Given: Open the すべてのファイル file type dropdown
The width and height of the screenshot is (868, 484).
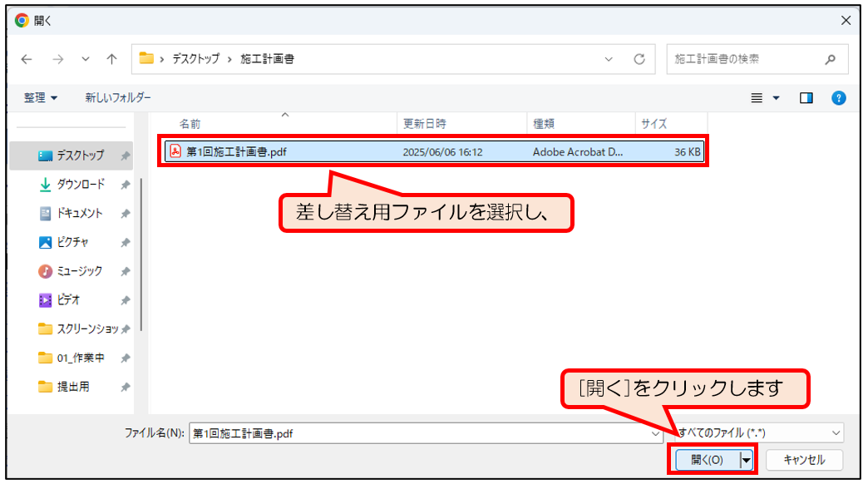Looking at the screenshot, I should 758,433.
